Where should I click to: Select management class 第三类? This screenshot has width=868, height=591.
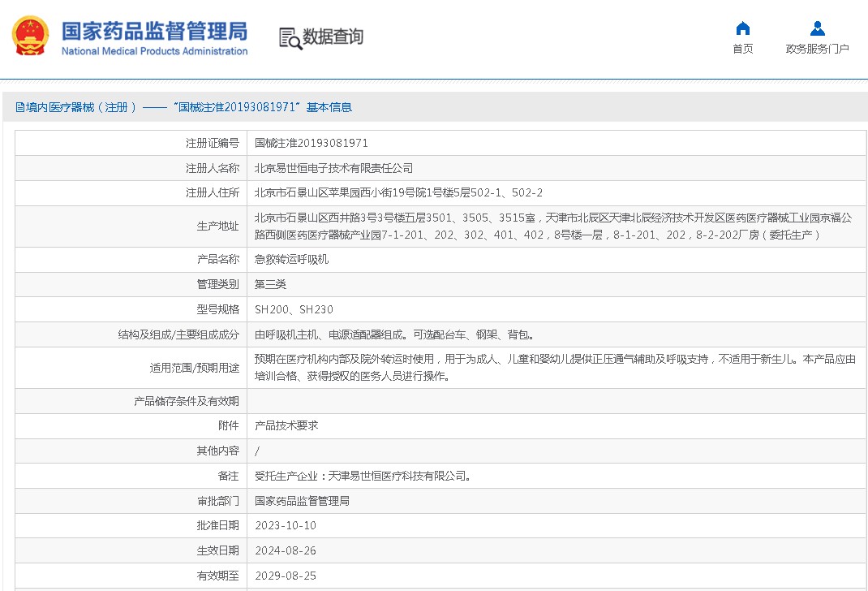pyautogui.click(x=270, y=284)
